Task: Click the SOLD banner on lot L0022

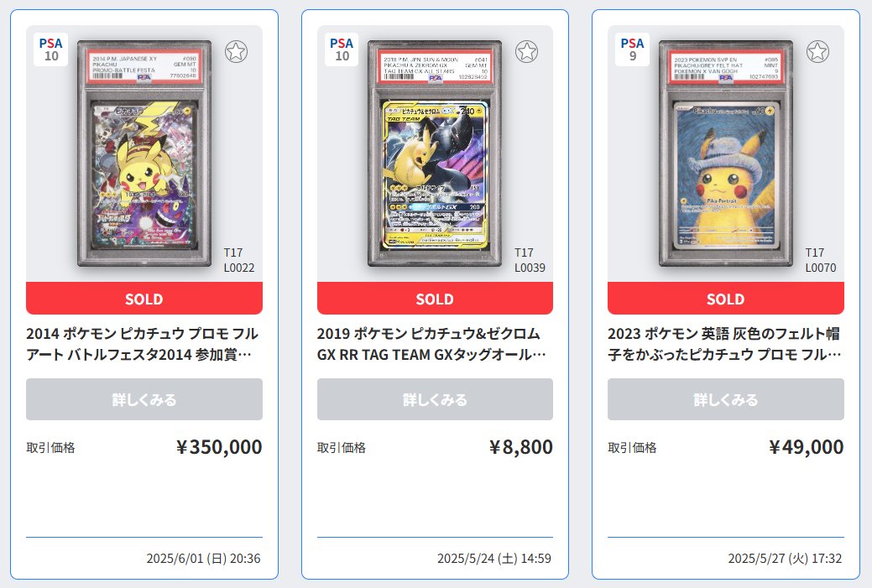Action: (144, 299)
